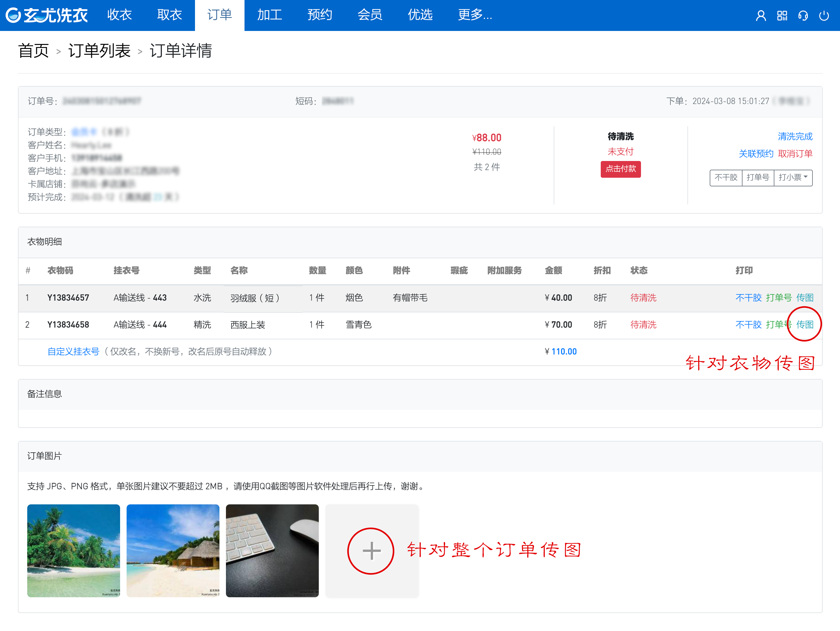Click the 清洗完成 link
Image resolution: width=840 pixels, height=631 pixels.
[x=795, y=136]
